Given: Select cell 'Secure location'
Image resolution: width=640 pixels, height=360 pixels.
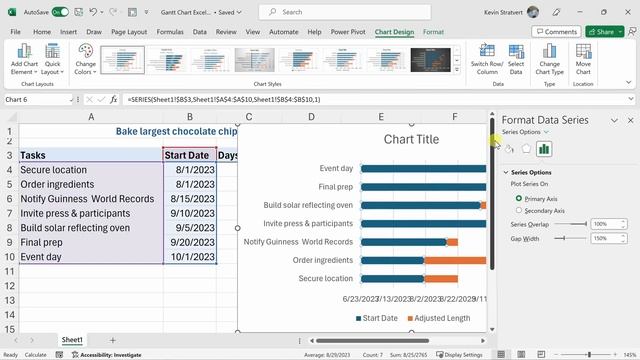Looking at the screenshot, I should 91,169.
